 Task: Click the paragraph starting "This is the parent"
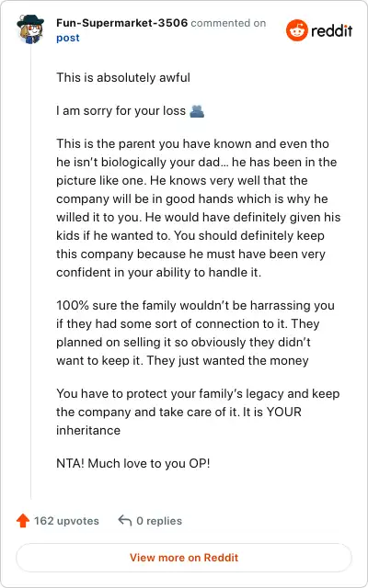199,208
